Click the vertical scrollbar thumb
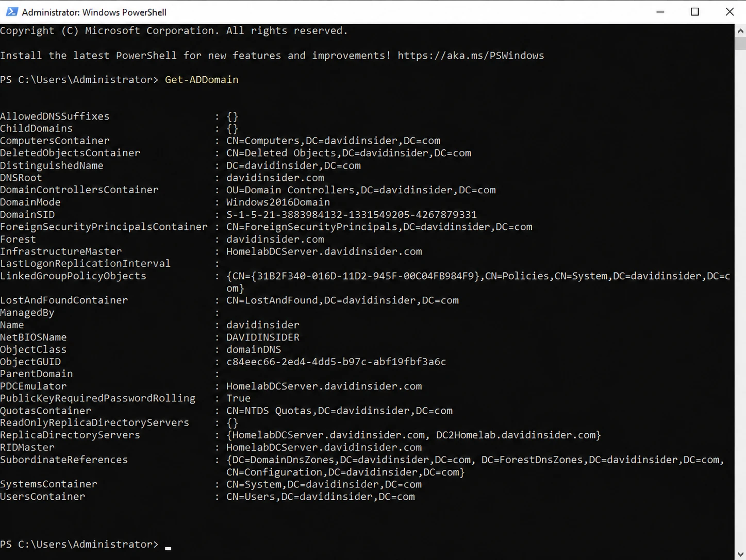 pos(740,43)
